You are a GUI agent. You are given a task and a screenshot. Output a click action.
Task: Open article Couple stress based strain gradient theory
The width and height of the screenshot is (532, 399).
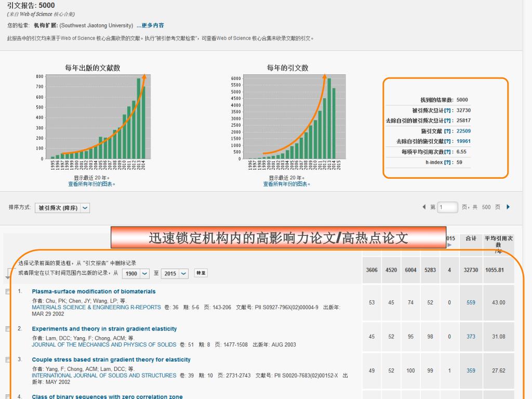(111, 360)
